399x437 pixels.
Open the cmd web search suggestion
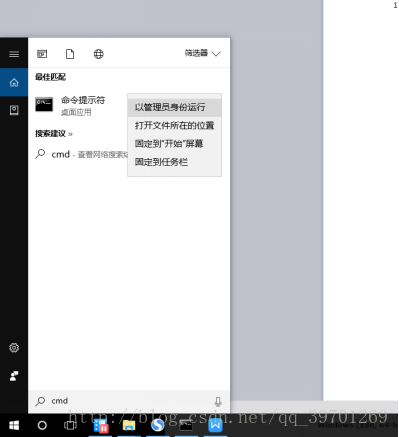[81, 154]
